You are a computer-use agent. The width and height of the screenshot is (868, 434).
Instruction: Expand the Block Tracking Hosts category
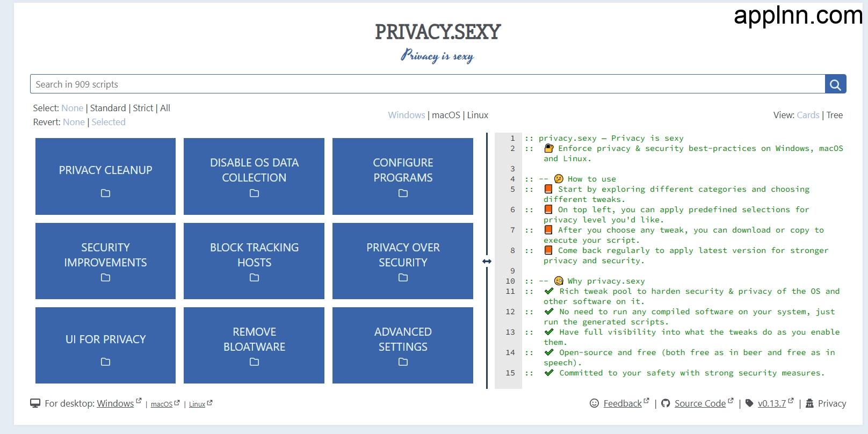[x=254, y=261]
